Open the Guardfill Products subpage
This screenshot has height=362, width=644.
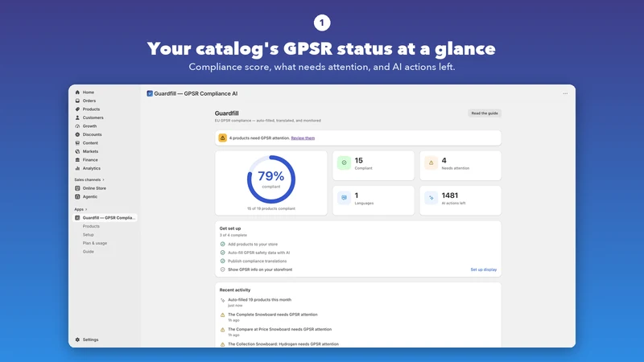click(91, 227)
